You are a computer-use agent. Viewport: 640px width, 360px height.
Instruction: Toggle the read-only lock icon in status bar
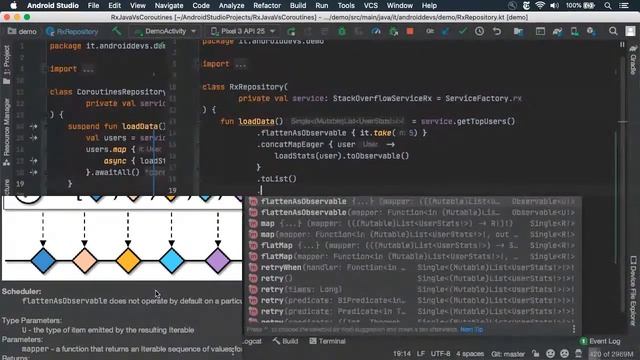[536, 353]
